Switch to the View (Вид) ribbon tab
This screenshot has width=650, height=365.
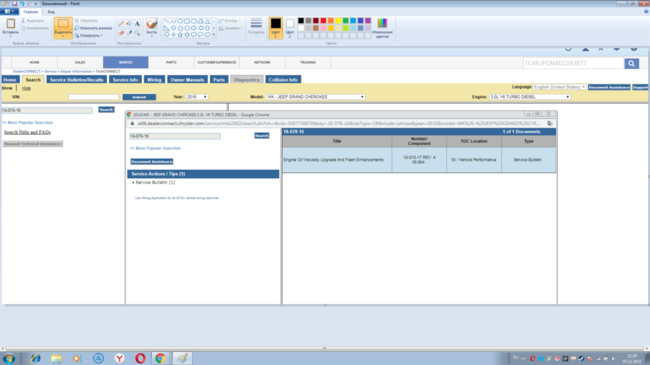[51, 12]
